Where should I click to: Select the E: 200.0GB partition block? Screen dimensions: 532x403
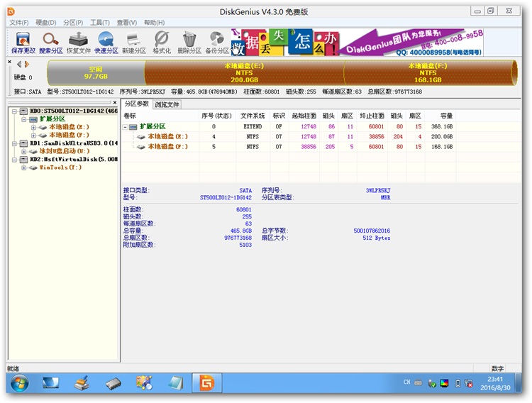coord(245,73)
